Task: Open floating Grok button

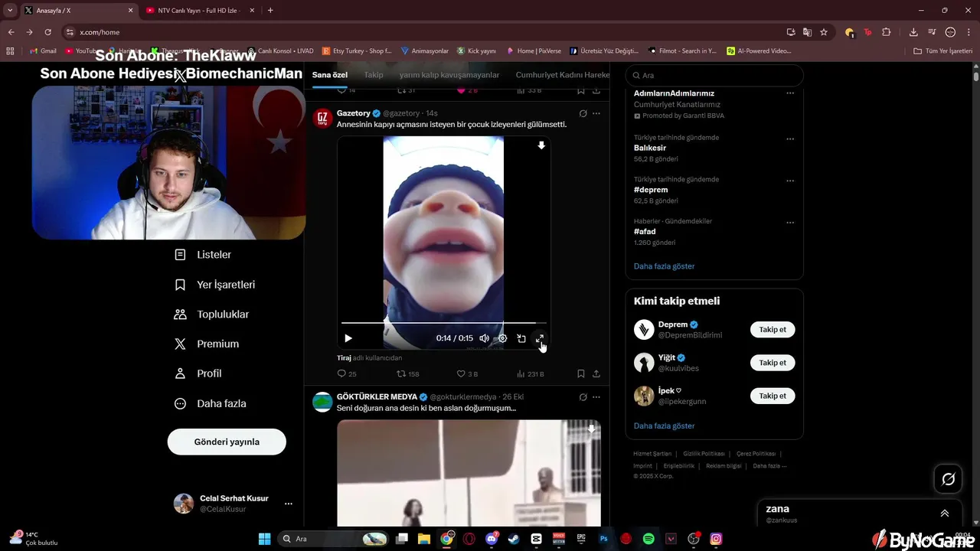Action: [x=948, y=479]
